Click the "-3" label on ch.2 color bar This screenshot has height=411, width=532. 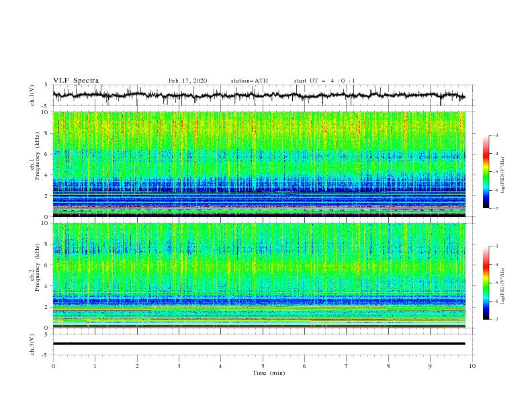click(495, 246)
